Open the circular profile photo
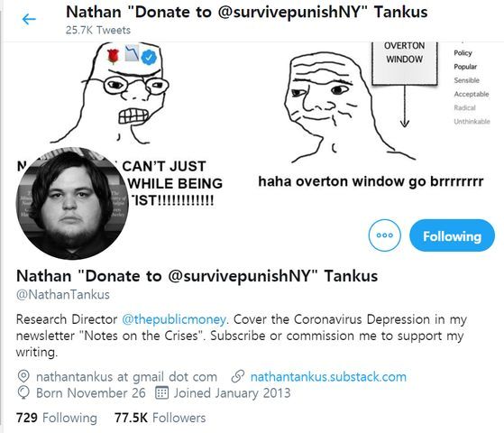 [72, 203]
